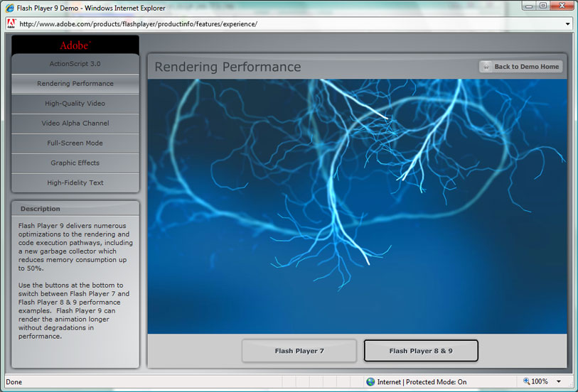Image resolution: width=578 pixels, height=392 pixels.
Task: Click the Back to Demo Home button
Action: pos(521,67)
